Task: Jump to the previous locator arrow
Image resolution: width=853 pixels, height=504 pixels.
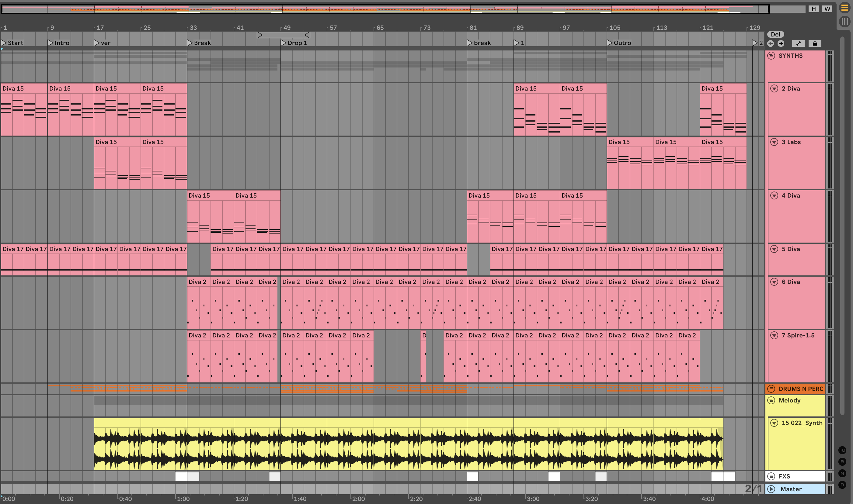Action: (771, 43)
